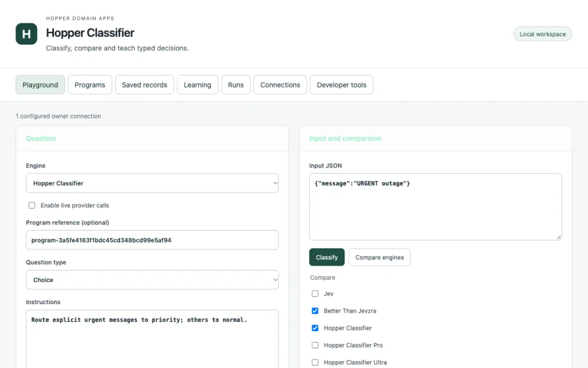
Task: Uncheck the Better Than Jevzra checkbox
Action: [x=315, y=311]
